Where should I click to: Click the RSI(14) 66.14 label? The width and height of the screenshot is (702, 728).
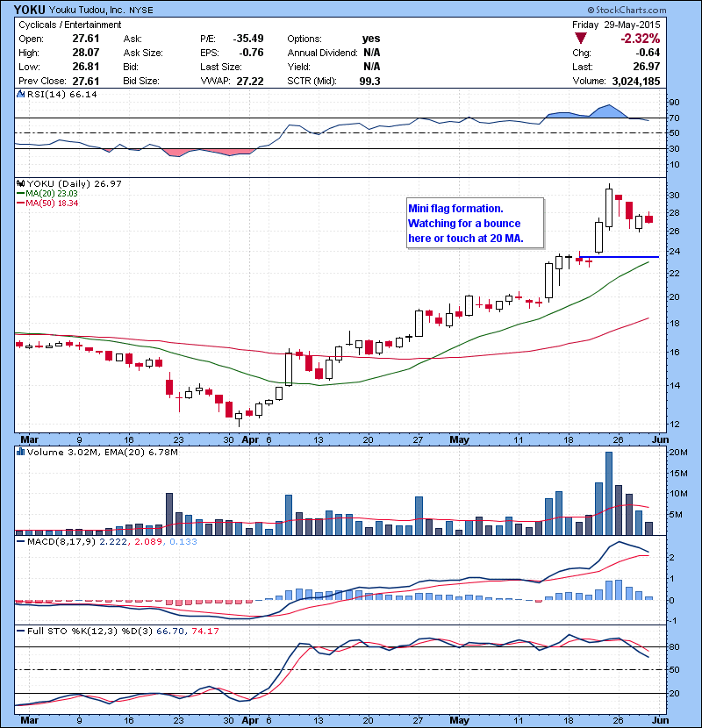(62, 94)
